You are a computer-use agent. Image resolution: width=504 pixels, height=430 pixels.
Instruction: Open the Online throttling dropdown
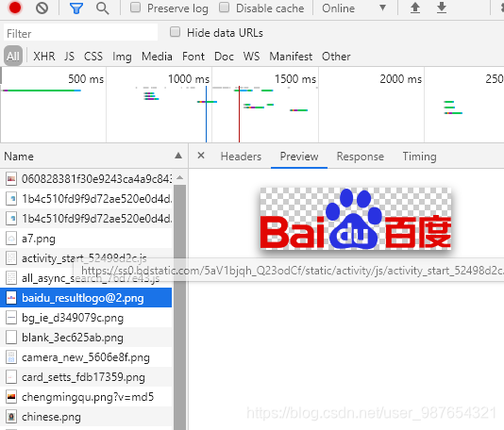(354, 8)
